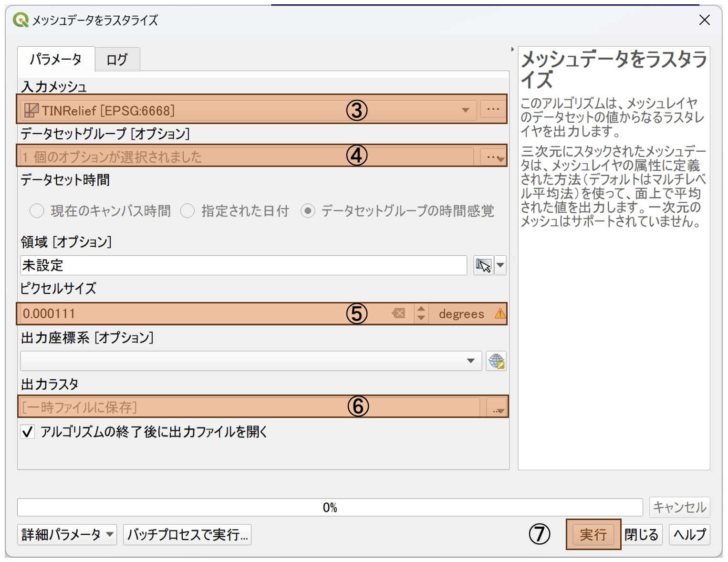The width and height of the screenshot is (728, 562).
Task: Toggle アルゴリズムの終了後に出力ファイルを開く checkbox
Action: pyautogui.click(x=28, y=432)
